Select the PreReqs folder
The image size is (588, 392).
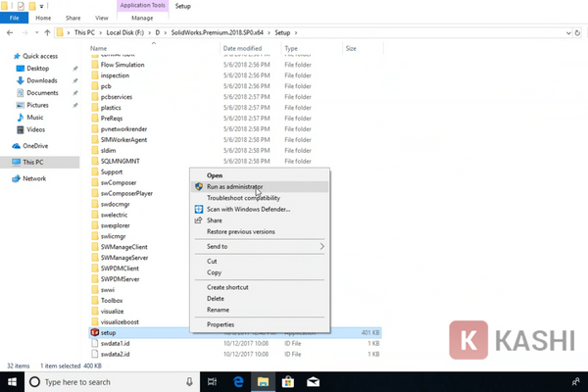pos(112,119)
